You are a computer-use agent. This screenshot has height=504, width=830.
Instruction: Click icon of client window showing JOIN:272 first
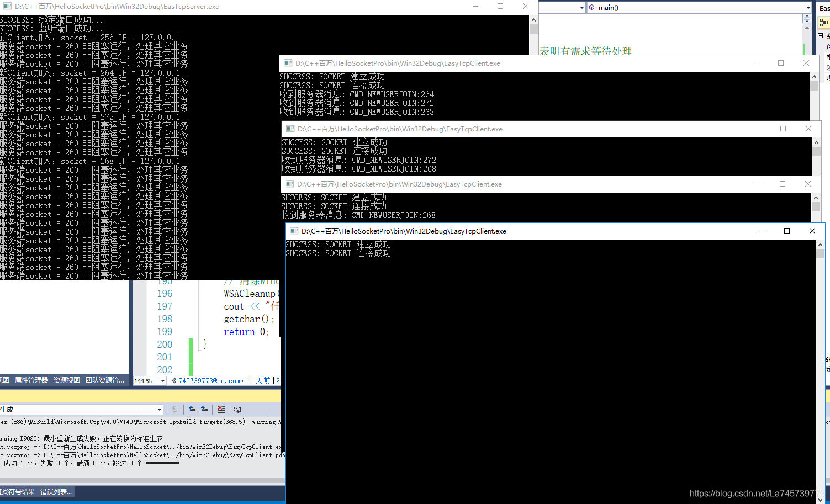[x=290, y=129]
